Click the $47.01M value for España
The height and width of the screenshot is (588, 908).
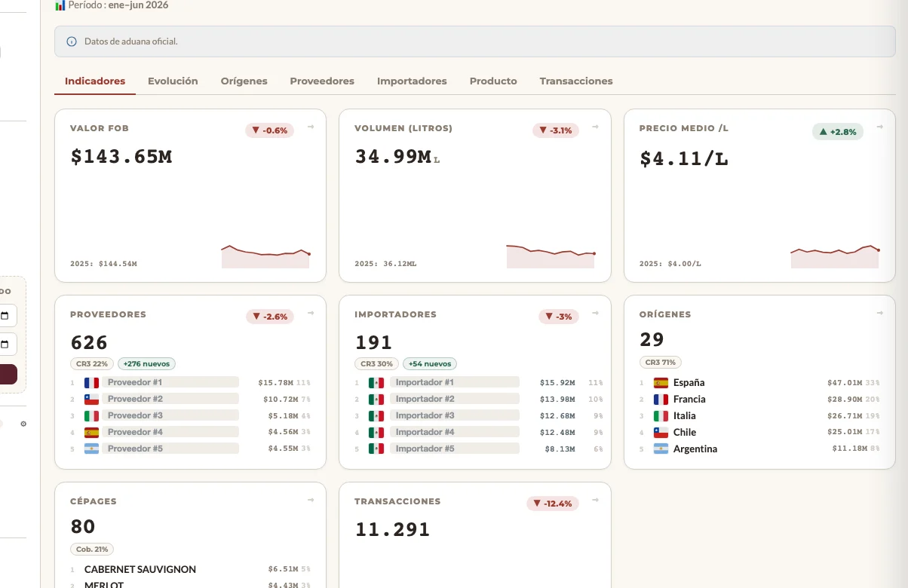coord(845,383)
